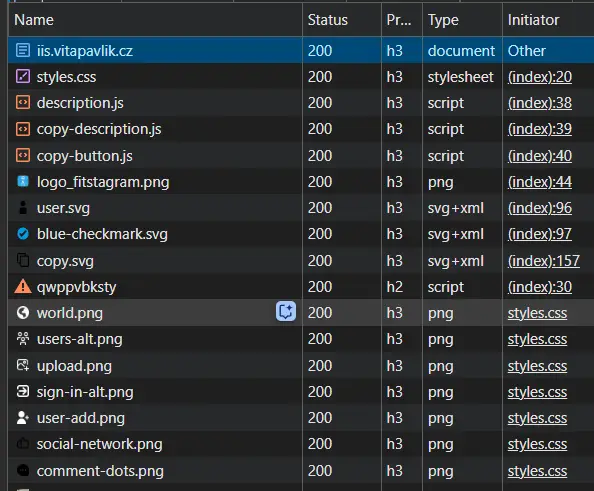Viewport: 594px width, 491px height.
Task: Click the document icon beside iis.vitapavlik.cz
Action: [23, 50]
